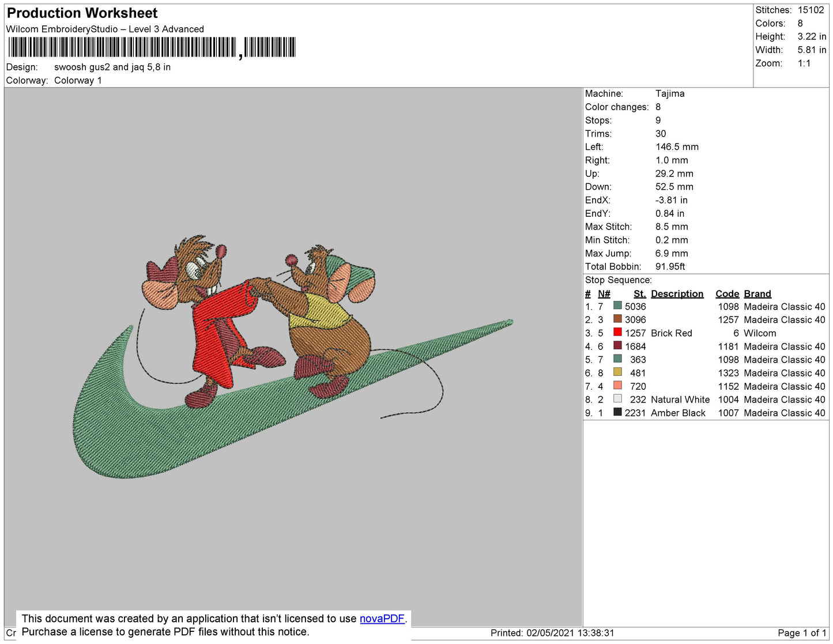The height and width of the screenshot is (644, 833).
Task: Choose the dark red swatch beside 1684
Action: tap(617, 345)
